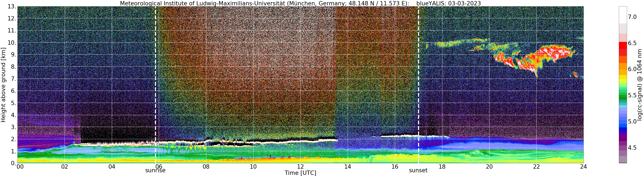
Task: Click the colorbar value '7.0'
Action: (x=632, y=17)
